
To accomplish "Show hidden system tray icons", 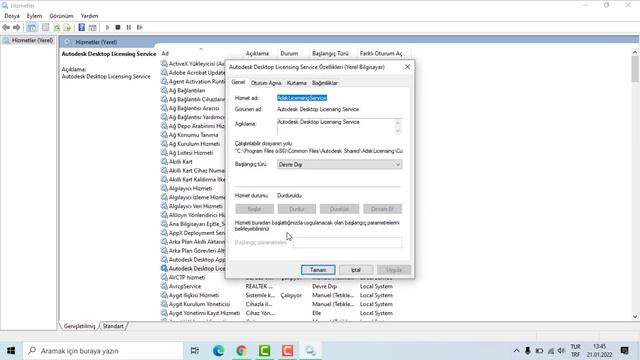I will (516, 351).
